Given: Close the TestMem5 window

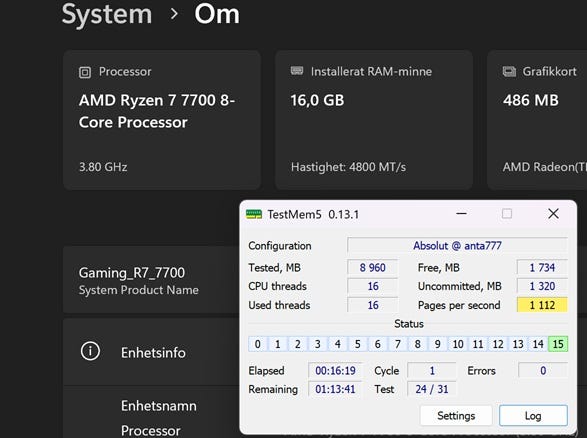Looking at the screenshot, I should [x=553, y=214].
